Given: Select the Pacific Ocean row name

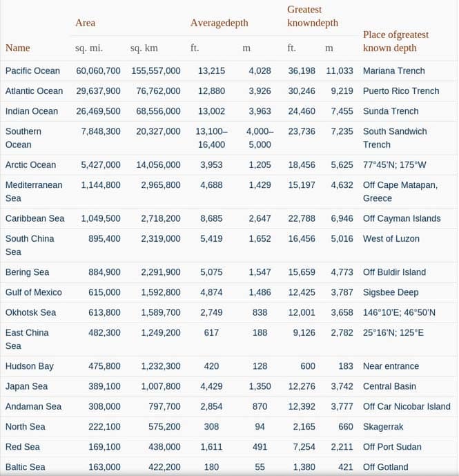Looking at the screenshot, I should point(32,70).
